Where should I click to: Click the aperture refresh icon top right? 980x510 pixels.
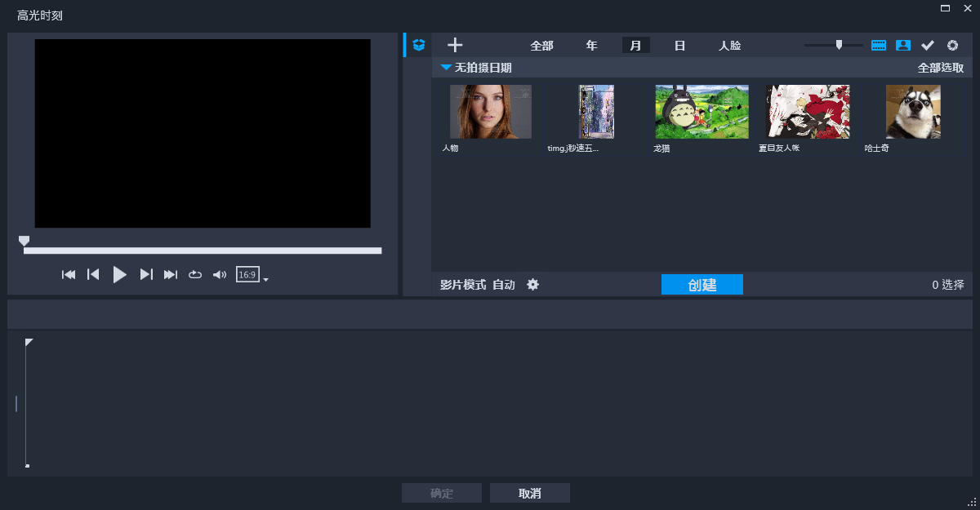point(951,45)
